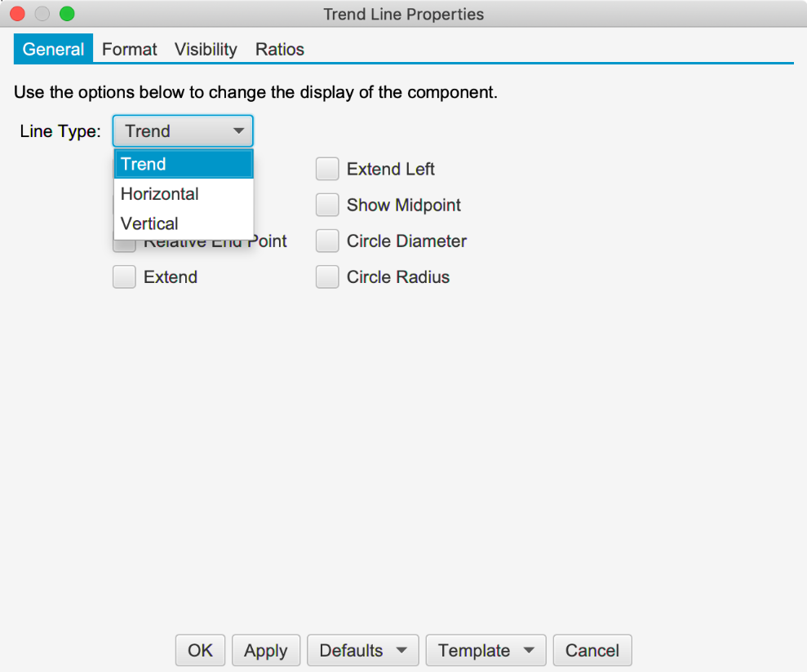Choose Horizontal from Line Type list
The image size is (807, 672).
point(160,194)
